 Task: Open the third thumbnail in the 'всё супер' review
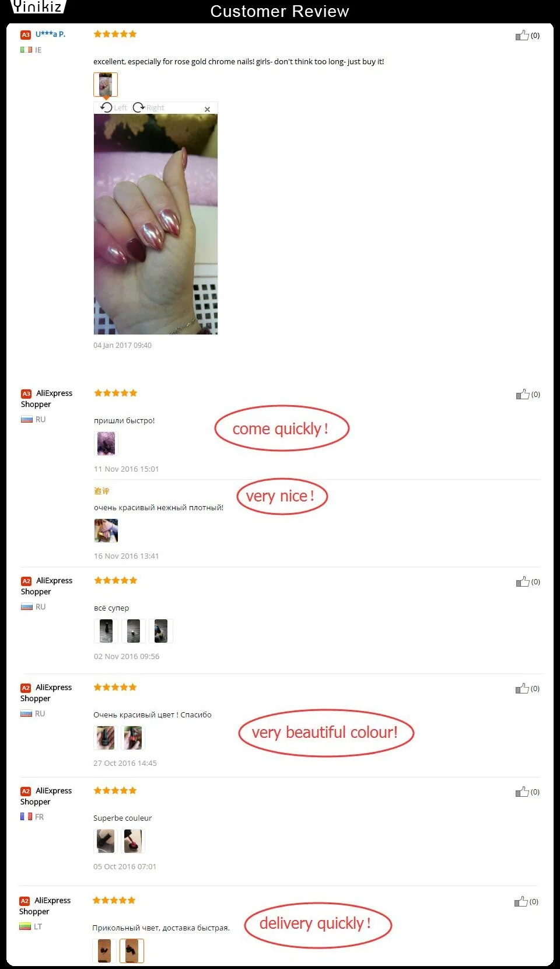(161, 631)
